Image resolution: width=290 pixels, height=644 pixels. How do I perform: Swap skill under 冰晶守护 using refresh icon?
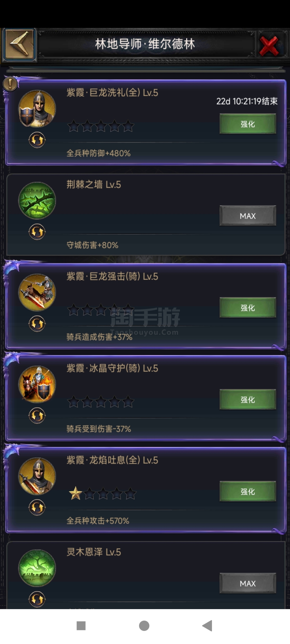37,416
